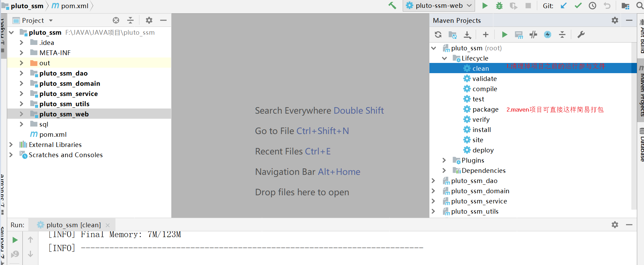This screenshot has height=265, width=644.
Task: Click the Stop button in main toolbar
Action: coord(528,6)
